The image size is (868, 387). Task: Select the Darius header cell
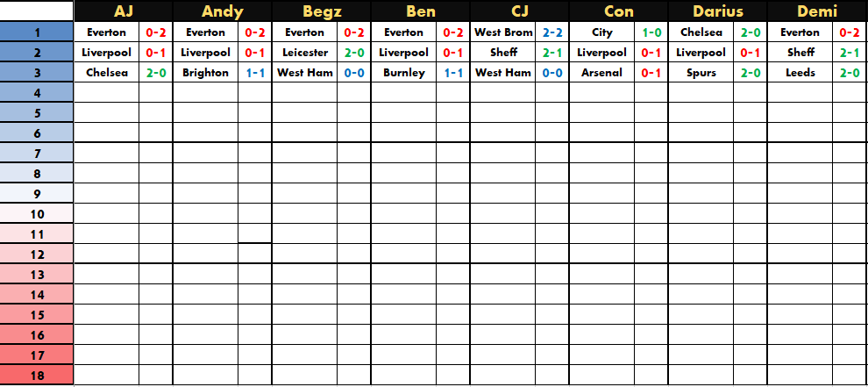[717, 11]
